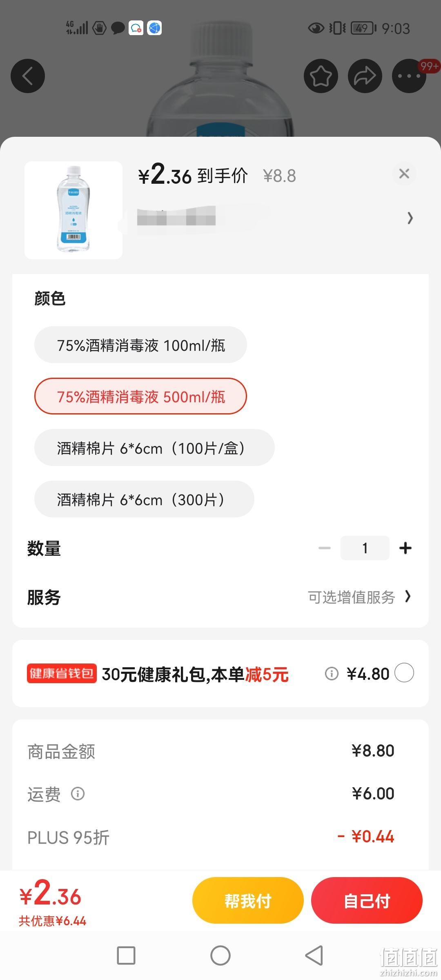Choose 75%酒精消毒液 100ml/瓶 option
The height and width of the screenshot is (980, 441).
[x=140, y=345]
